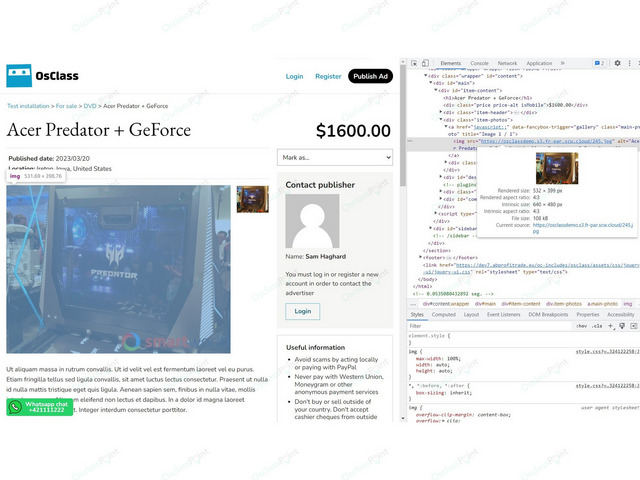The image size is (640, 480).
Task: Open the Application tab
Action: (539, 63)
